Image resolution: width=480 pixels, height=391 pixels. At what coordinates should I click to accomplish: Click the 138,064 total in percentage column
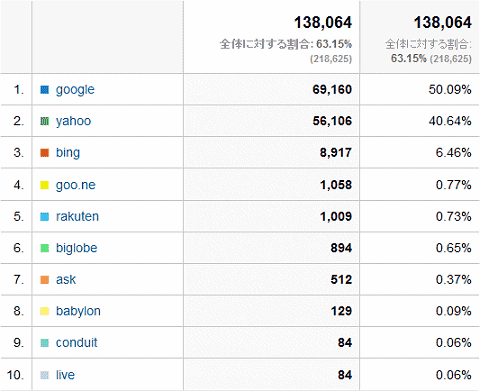[442, 23]
